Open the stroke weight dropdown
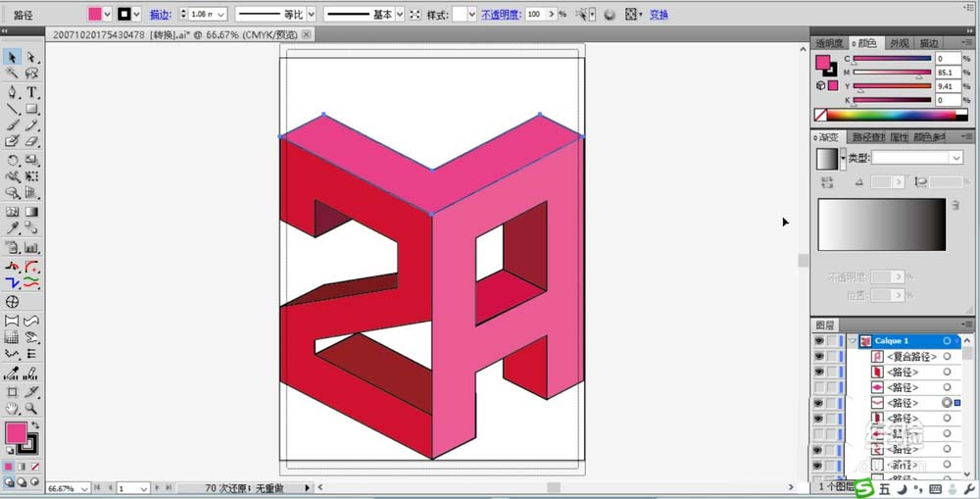This screenshot has height=499, width=980. [x=220, y=15]
